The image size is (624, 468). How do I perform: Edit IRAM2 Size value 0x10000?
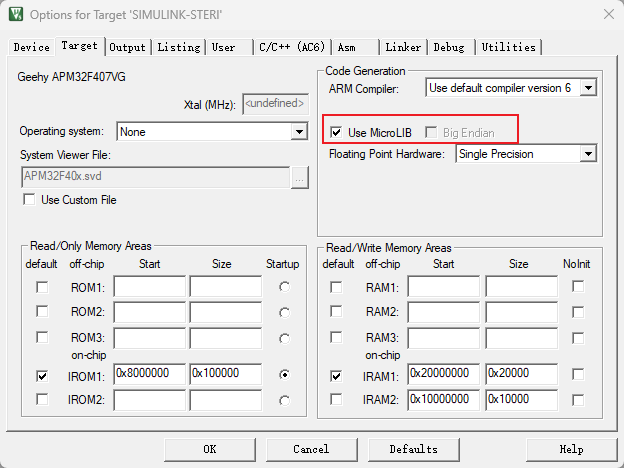(x=522, y=400)
